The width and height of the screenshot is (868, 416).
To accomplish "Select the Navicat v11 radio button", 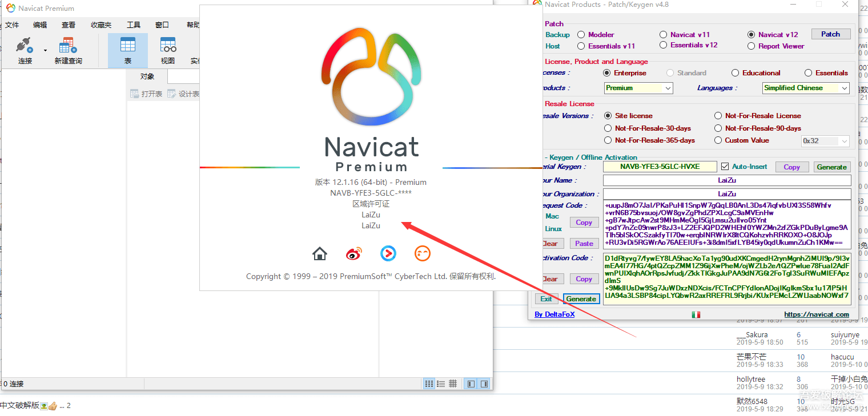I will (664, 35).
